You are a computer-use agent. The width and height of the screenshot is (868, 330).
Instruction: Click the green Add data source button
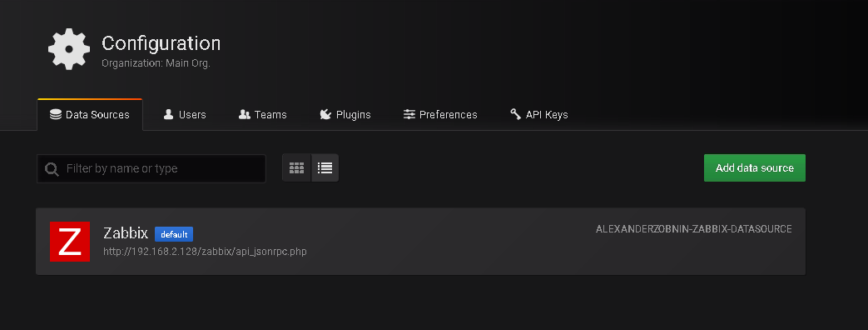[x=755, y=168]
